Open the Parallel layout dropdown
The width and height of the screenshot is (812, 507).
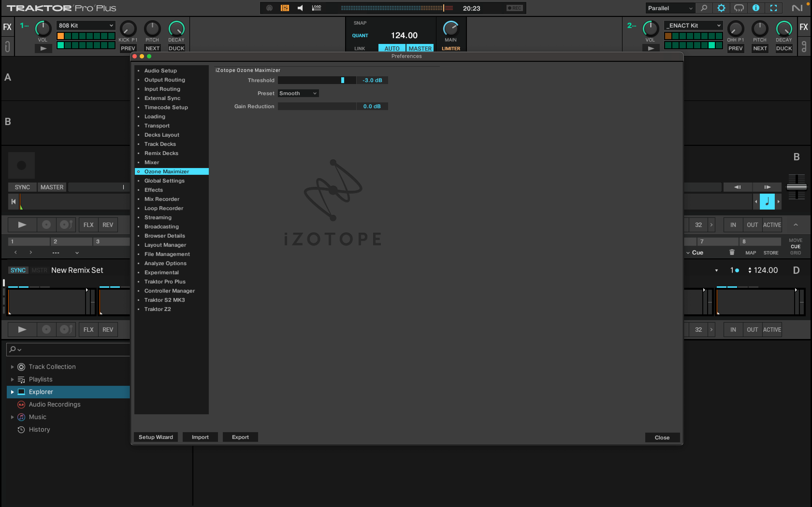670,8
